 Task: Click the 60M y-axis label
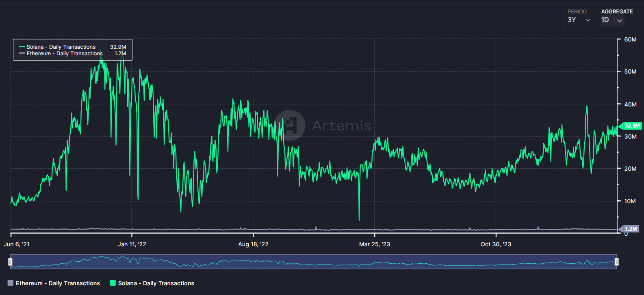click(630, 39)
